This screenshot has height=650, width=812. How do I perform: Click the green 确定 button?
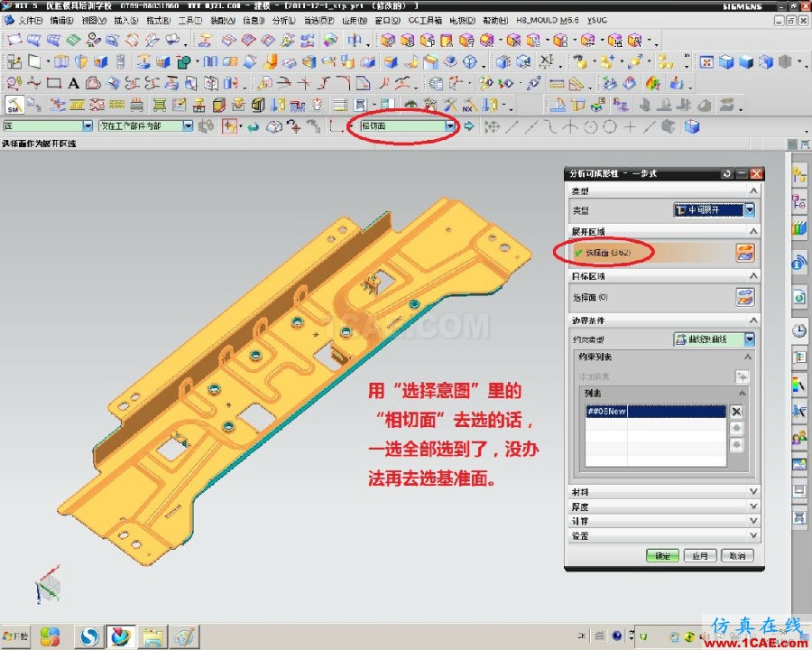tap(662, 556)
